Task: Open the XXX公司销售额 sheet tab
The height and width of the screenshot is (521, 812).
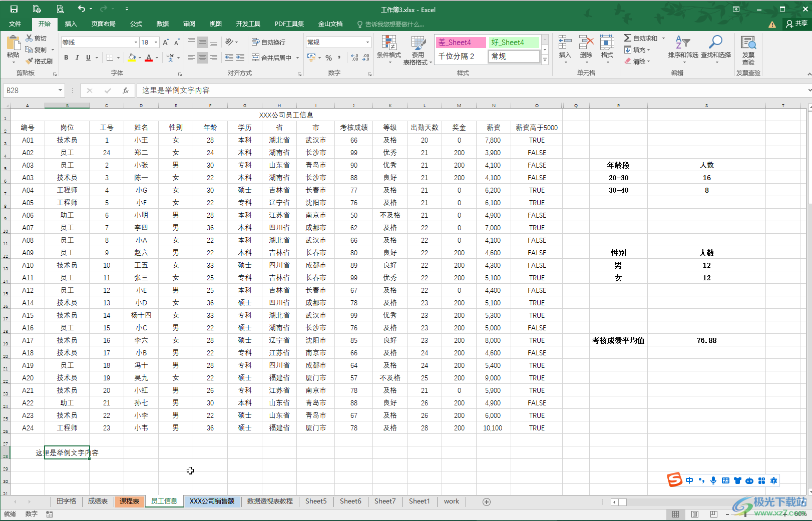Action: pos(212,501)
